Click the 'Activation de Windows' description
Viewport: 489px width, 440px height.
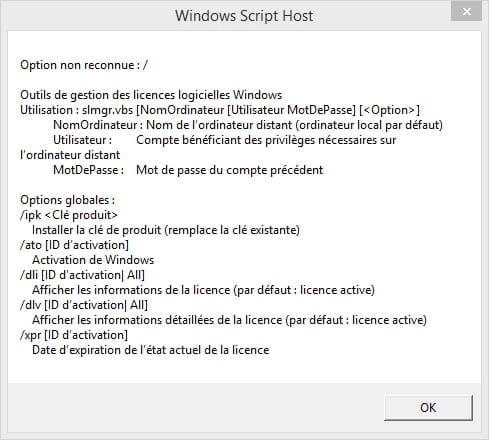click(x=93, y=260)
